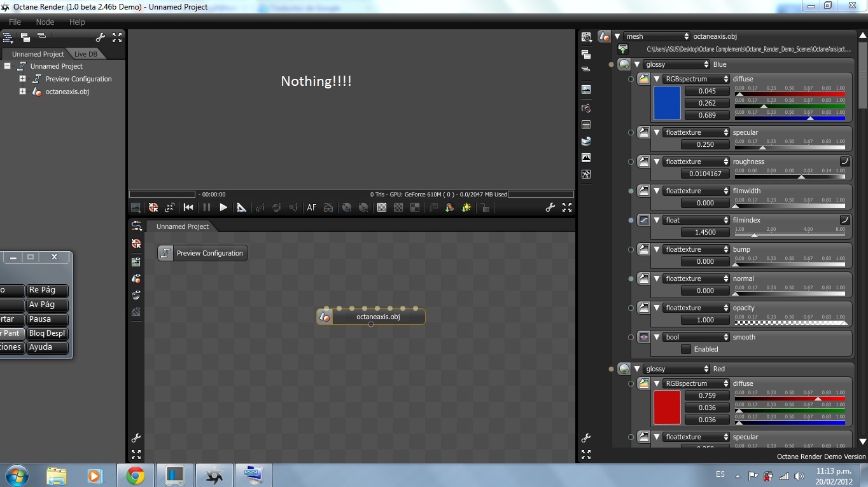
Task: Click the Bloq Despl key on on-screen keyboard
Action: 47,333
